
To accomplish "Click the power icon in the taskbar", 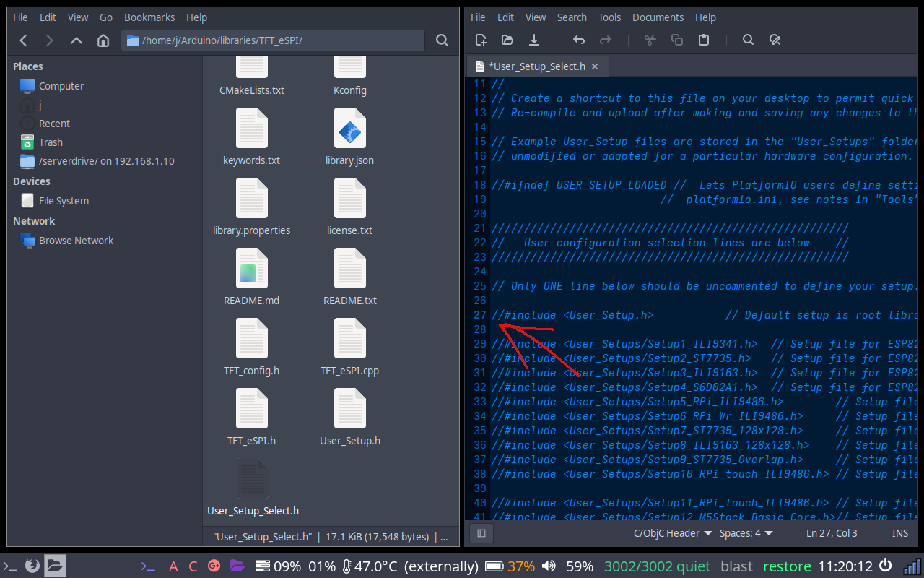I will [886, 566].
